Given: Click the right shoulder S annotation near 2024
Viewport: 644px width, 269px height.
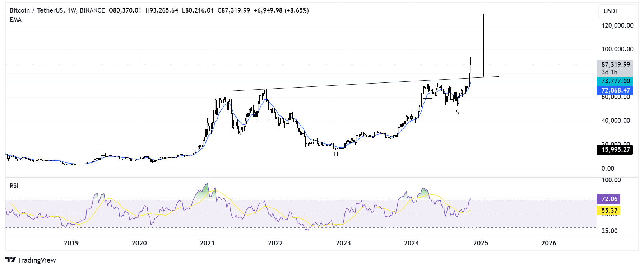Looking at the screenshot, I should pyautogui.click(x=457, y=112).
